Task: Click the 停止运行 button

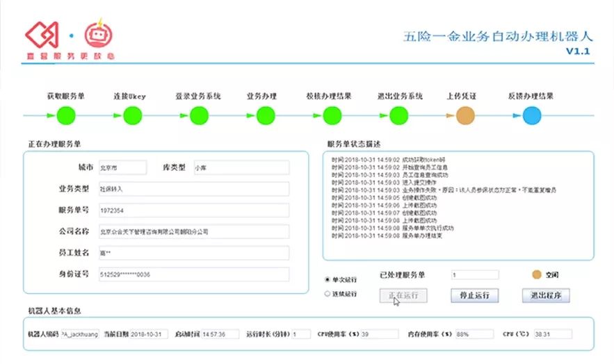Action: pos(475,295)
